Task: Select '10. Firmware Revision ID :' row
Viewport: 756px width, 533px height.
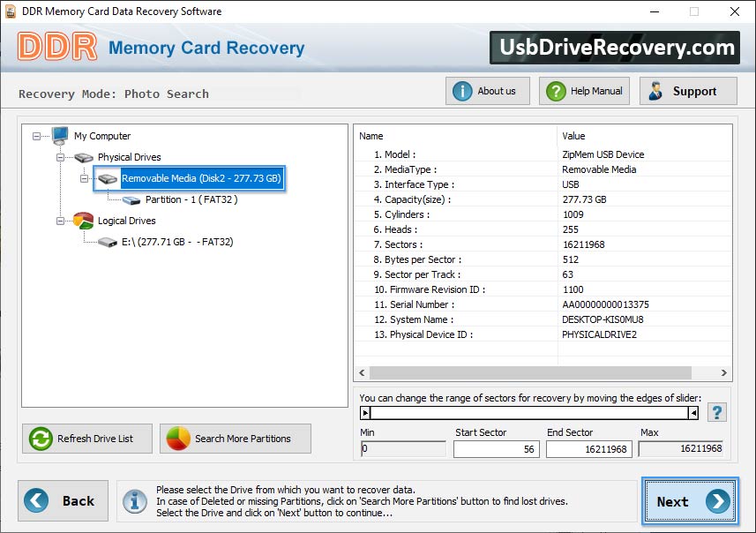Action: point(543,289)
